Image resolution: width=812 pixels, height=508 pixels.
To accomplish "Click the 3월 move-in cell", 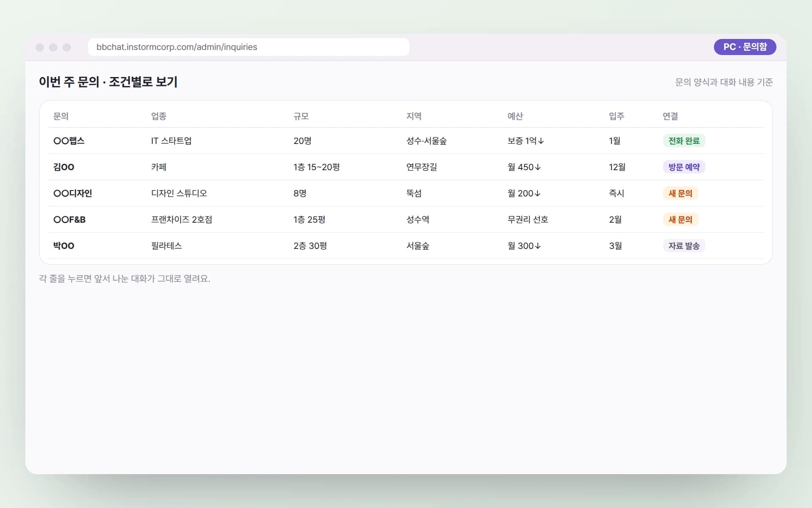I will point(615,246).
